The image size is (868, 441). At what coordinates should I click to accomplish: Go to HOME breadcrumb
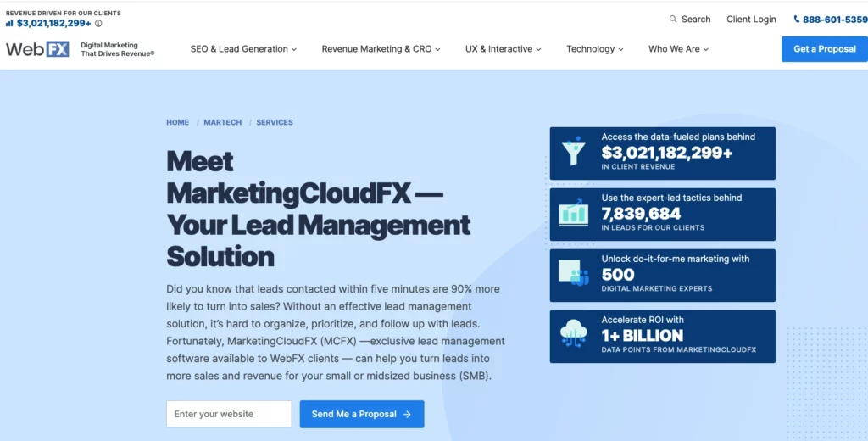[178, 122]
